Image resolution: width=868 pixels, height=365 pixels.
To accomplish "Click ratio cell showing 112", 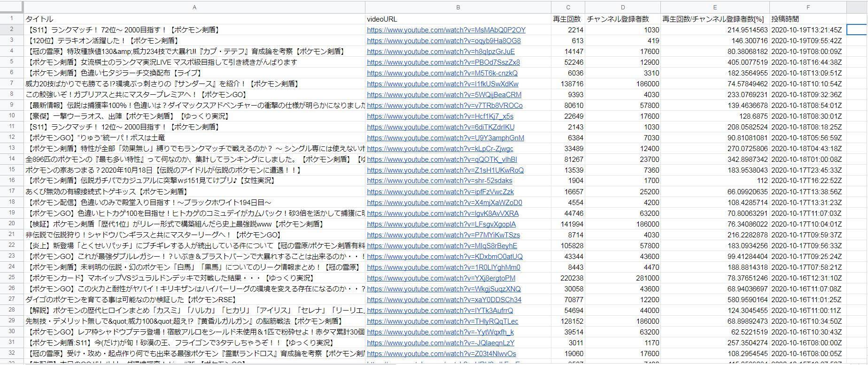I will click(x=715, y=181).
